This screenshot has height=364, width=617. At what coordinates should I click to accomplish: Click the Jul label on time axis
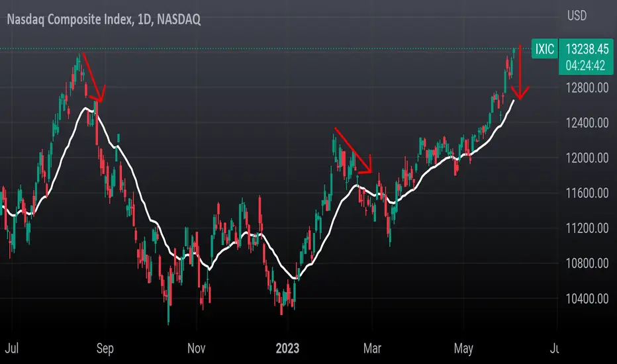(12, 348)
